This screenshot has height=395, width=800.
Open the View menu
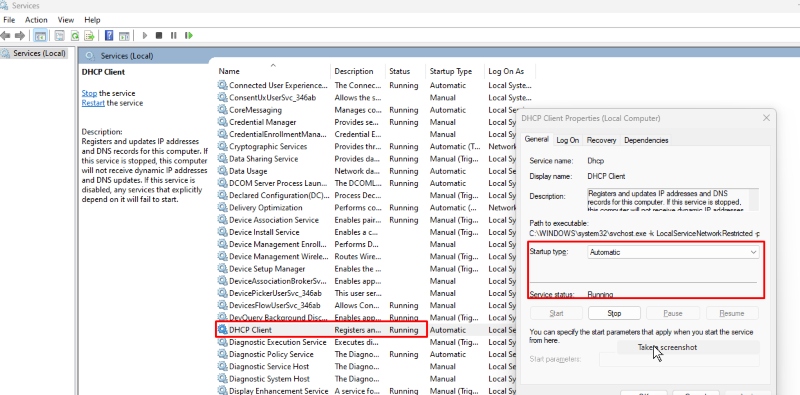click(x=66, y=20)
